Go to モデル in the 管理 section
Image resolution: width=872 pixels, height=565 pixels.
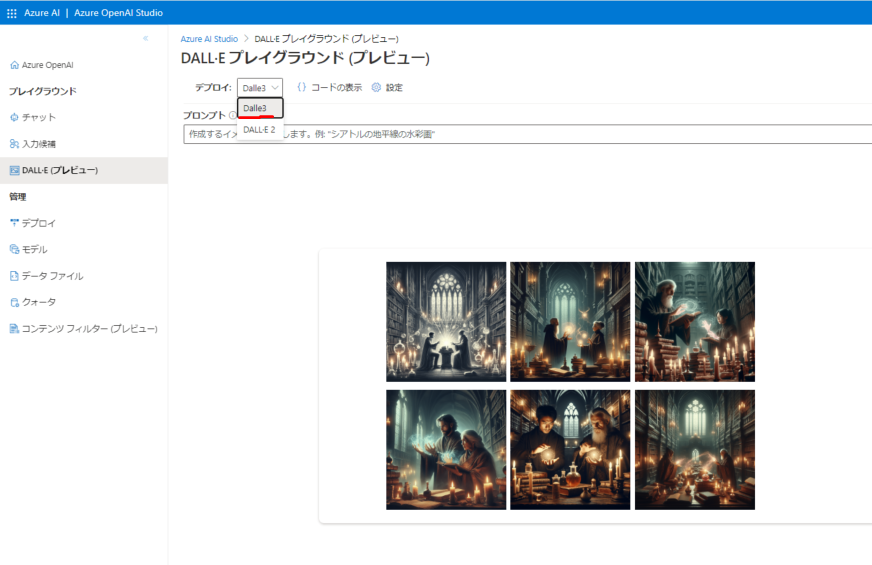(34, 249)
